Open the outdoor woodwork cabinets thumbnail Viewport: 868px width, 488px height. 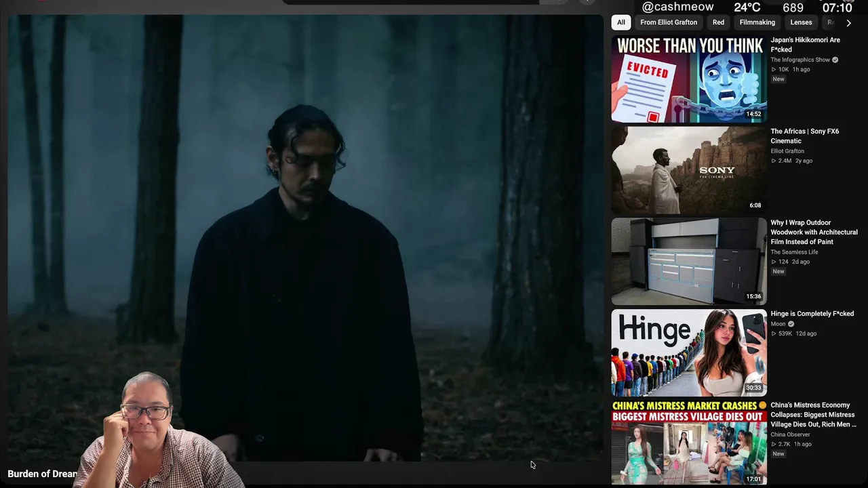[x=689, y=262]
